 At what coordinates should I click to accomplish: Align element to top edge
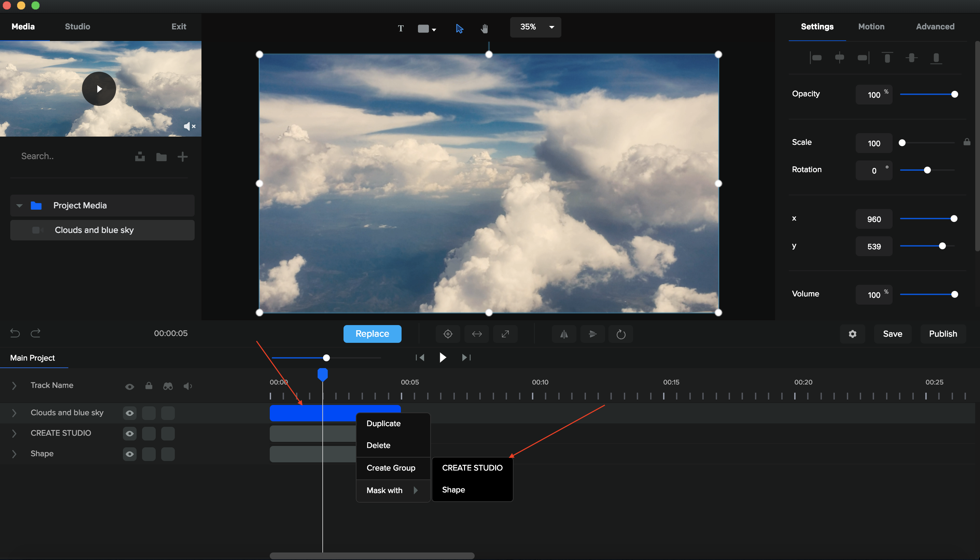pyautogui.click(x=887, y=58)
